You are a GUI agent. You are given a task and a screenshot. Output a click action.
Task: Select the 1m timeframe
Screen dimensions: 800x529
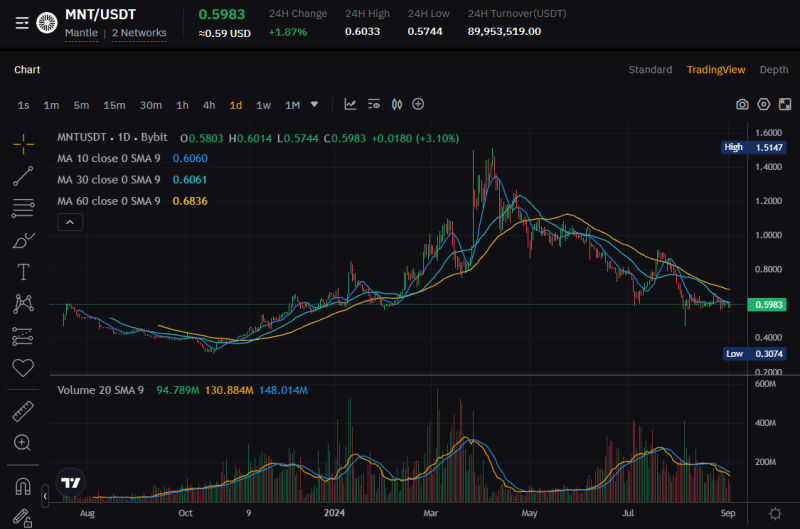click(x=51, y=105)
